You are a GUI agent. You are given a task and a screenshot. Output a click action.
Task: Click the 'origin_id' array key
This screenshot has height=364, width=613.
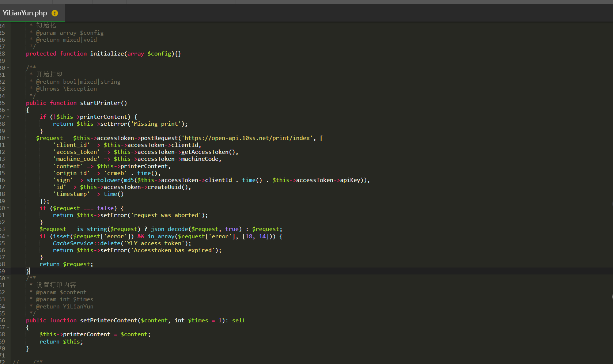click(x=71, y=173)
